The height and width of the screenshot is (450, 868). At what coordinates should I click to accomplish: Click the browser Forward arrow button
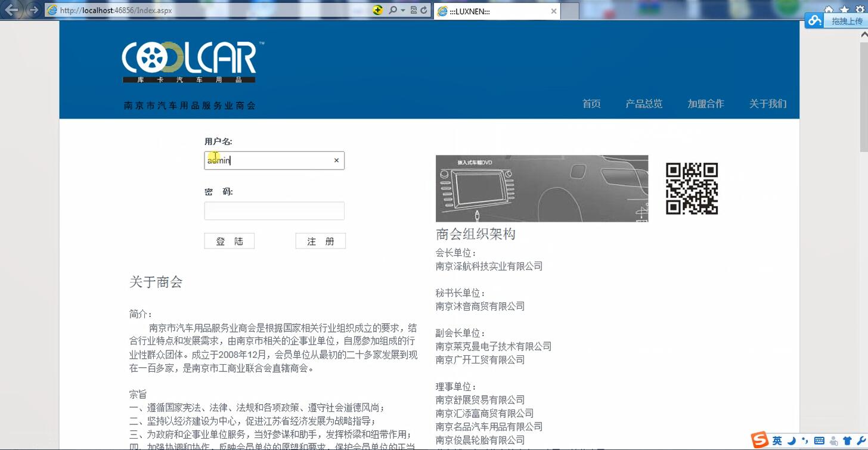(x=33, y=10)
